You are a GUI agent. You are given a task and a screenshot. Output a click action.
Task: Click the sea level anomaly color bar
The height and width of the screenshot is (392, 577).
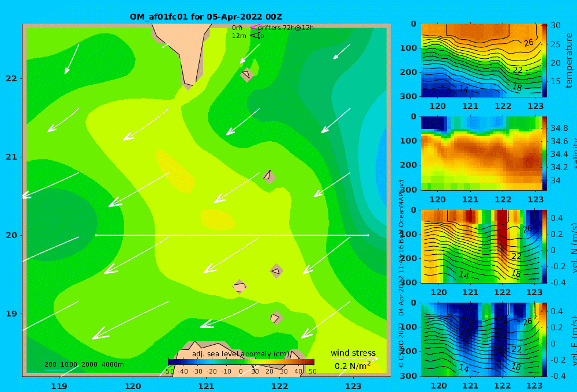click(241, 361)
